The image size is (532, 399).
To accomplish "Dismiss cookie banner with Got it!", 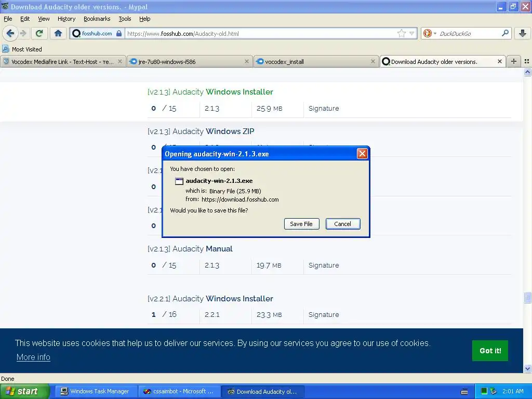I will [x=490, y=351].
